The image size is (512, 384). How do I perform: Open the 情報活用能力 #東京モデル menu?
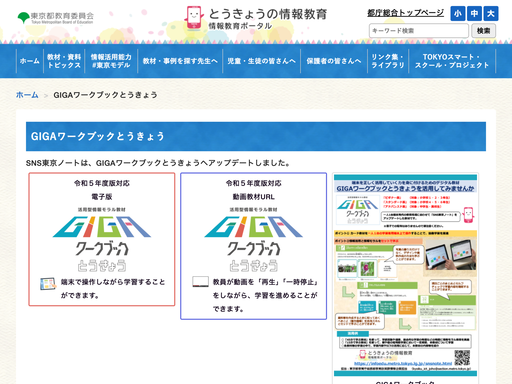111,61
